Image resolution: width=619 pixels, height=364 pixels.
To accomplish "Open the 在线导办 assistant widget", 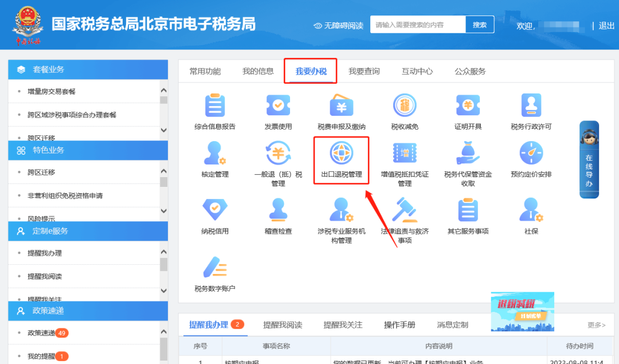I will 589,159.
